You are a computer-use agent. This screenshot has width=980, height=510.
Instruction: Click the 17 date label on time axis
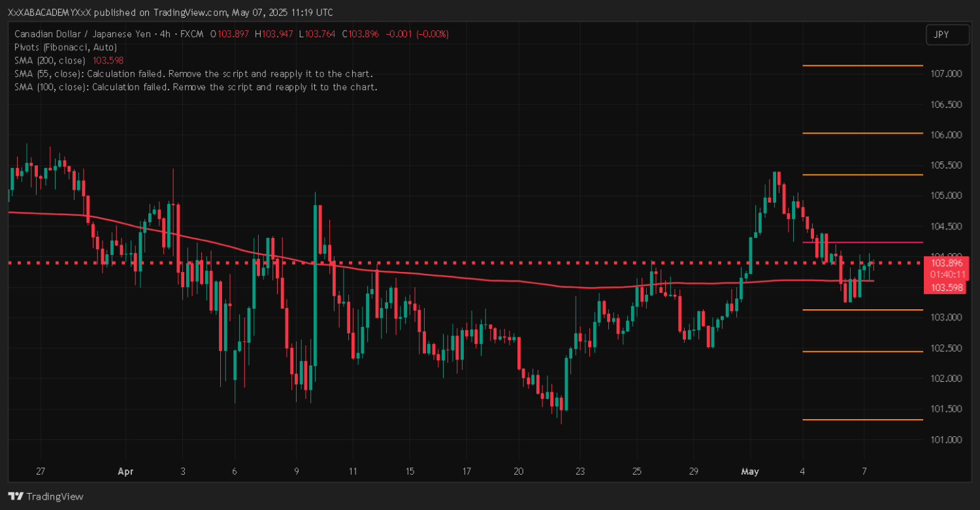(x=467, y=471)
